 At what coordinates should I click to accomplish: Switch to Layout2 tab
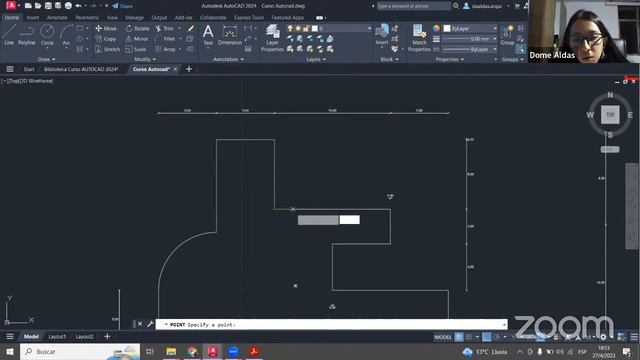pyautogui.click(x=84, y=337)
